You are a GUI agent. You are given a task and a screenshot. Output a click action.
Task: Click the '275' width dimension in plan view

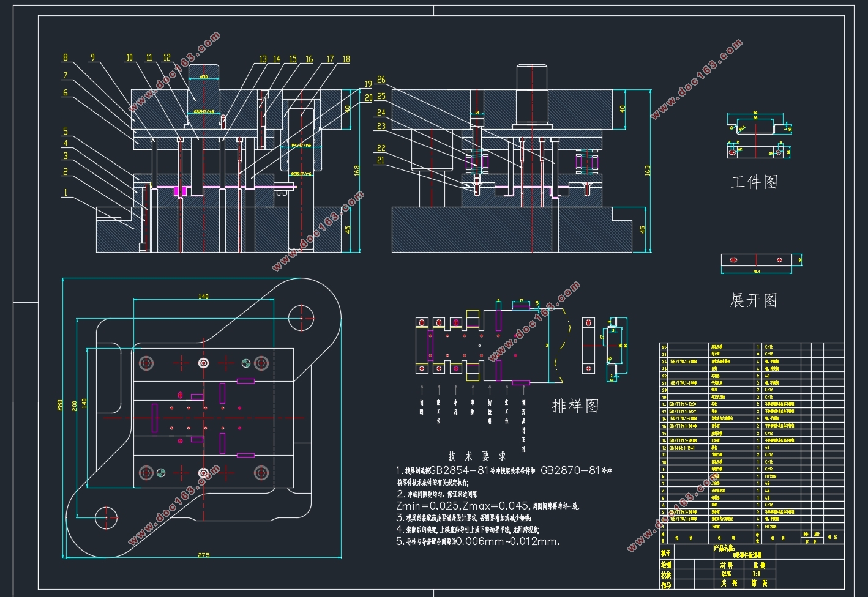[x=204, y=555]
